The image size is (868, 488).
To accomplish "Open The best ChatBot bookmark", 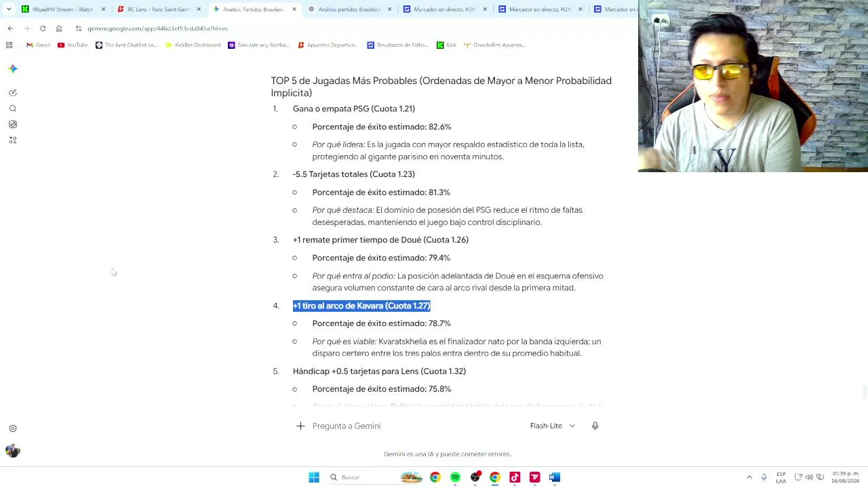I will coord(126,45).
